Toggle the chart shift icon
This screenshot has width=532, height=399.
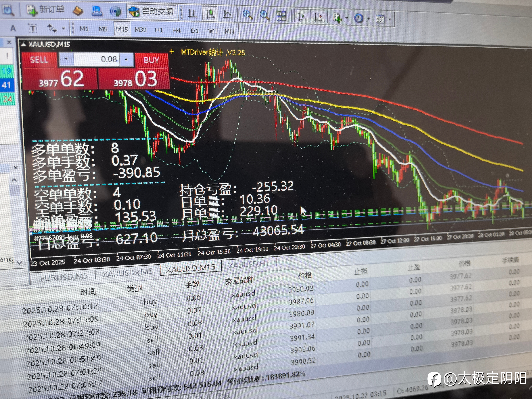coord(318,17)
